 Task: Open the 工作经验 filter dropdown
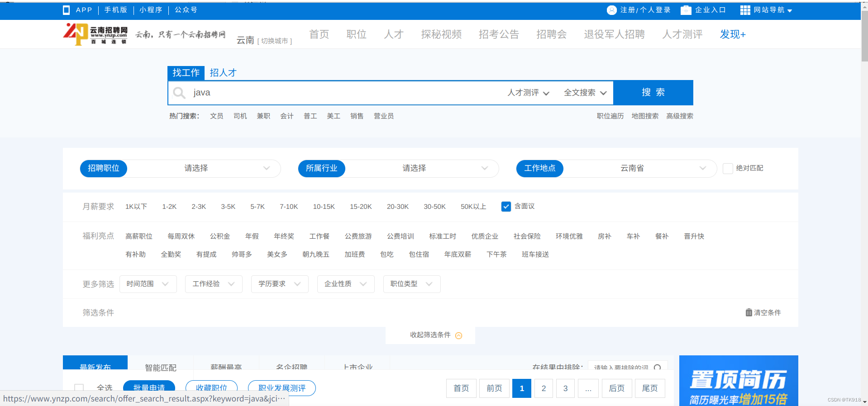click(214, 284)
